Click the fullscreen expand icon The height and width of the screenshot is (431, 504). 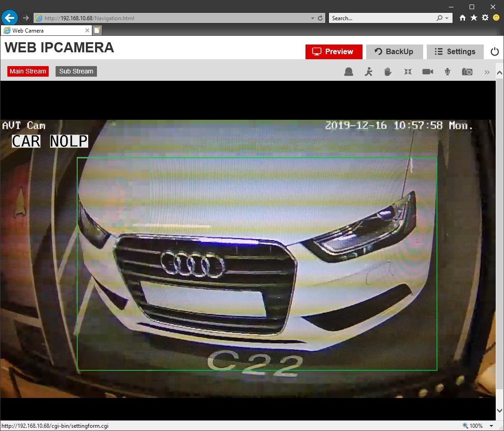(408, 72)
